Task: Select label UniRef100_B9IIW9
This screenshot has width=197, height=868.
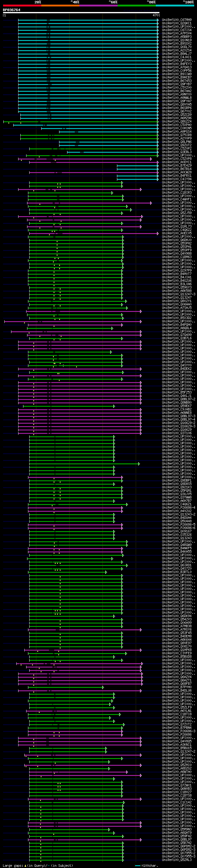Action: tap(177, 74)
